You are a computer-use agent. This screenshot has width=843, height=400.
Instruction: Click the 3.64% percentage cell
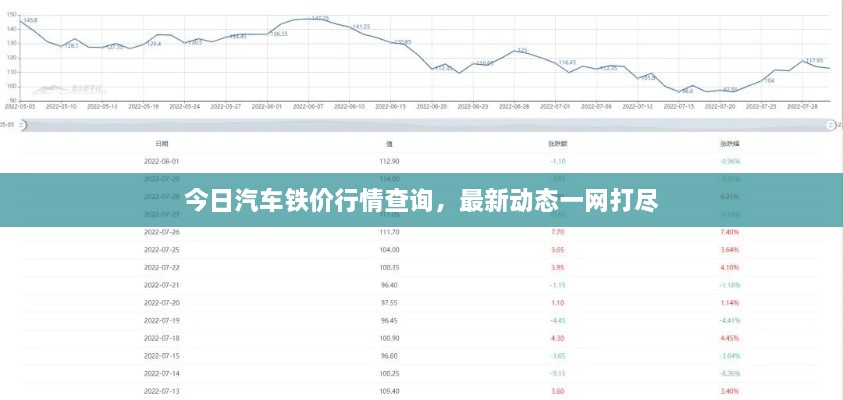coord(730,249)
